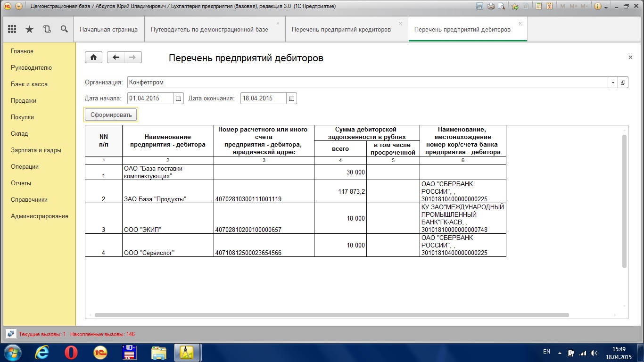Click the add-to-favorites star with arrow icon

click(515, 6)
